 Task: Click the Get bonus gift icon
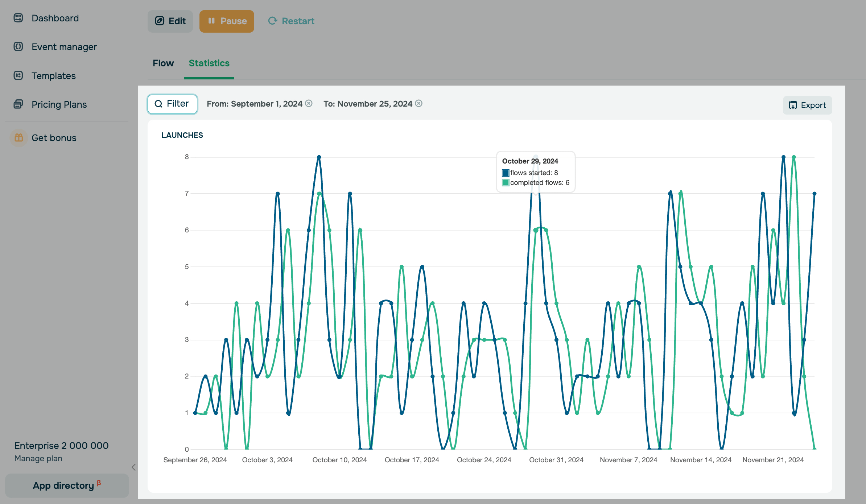[x=18, y=138]
